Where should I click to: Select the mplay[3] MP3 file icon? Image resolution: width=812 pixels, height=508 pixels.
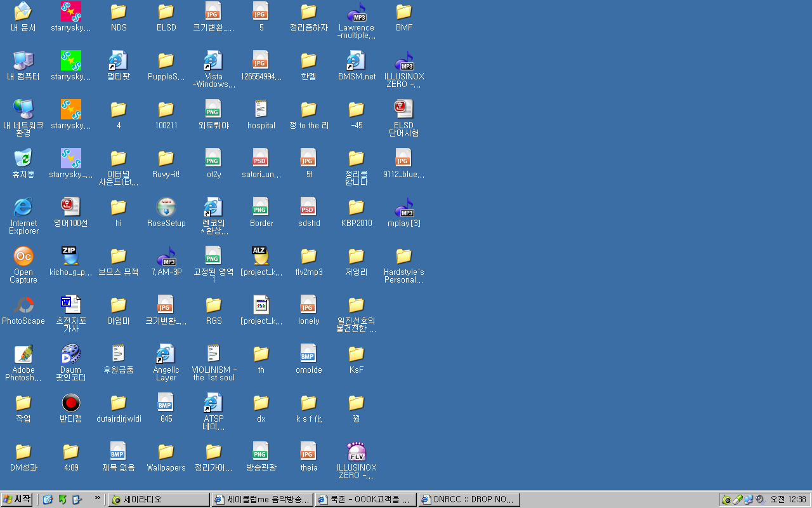pyautogui.click(x=404, y=208)
